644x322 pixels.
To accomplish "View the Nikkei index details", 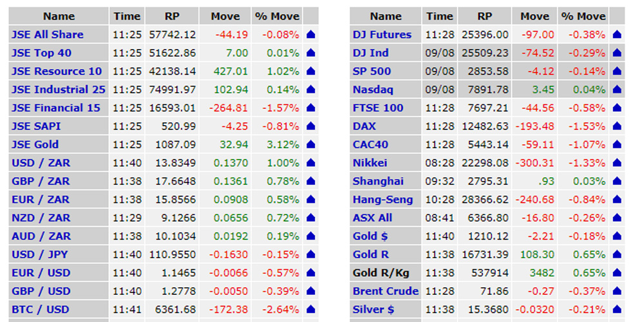I will [x=370, y=163].
